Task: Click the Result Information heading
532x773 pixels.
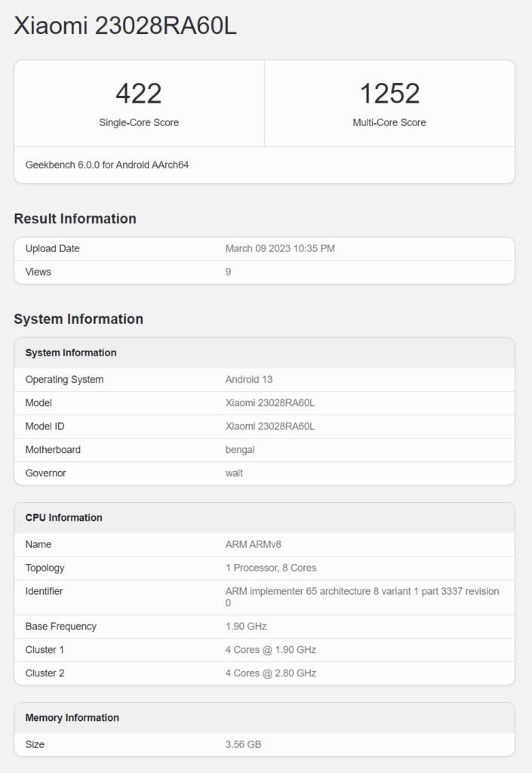Action: pos(75,218)
